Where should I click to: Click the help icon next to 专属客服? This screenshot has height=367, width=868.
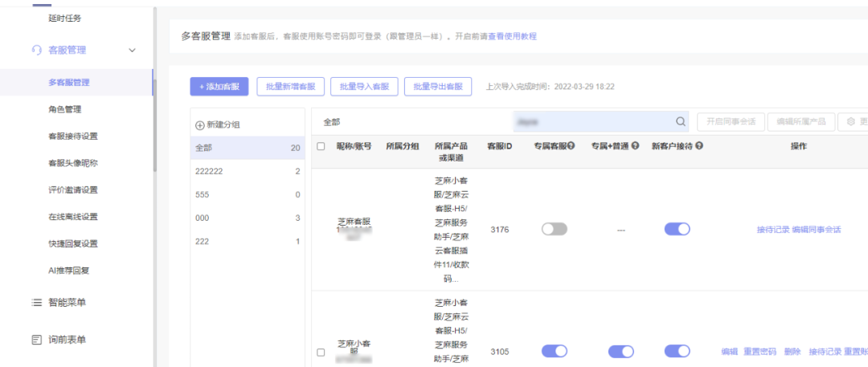tap(571, 146)
